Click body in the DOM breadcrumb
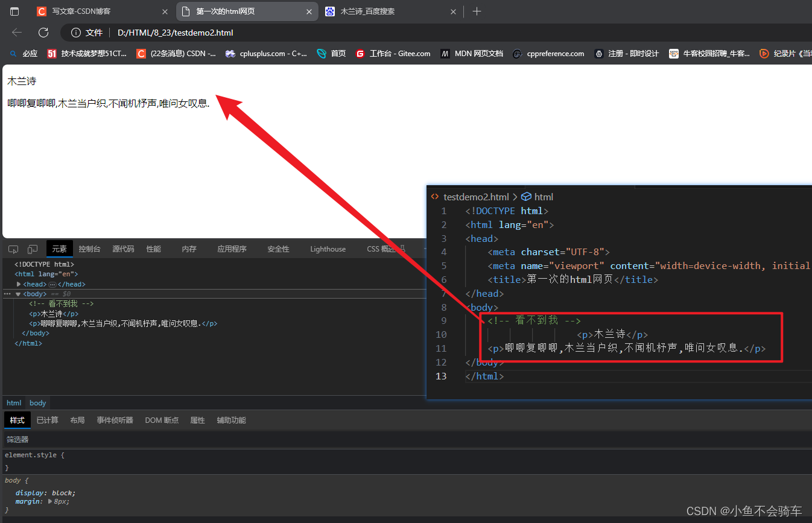 [x=37, y=403]
